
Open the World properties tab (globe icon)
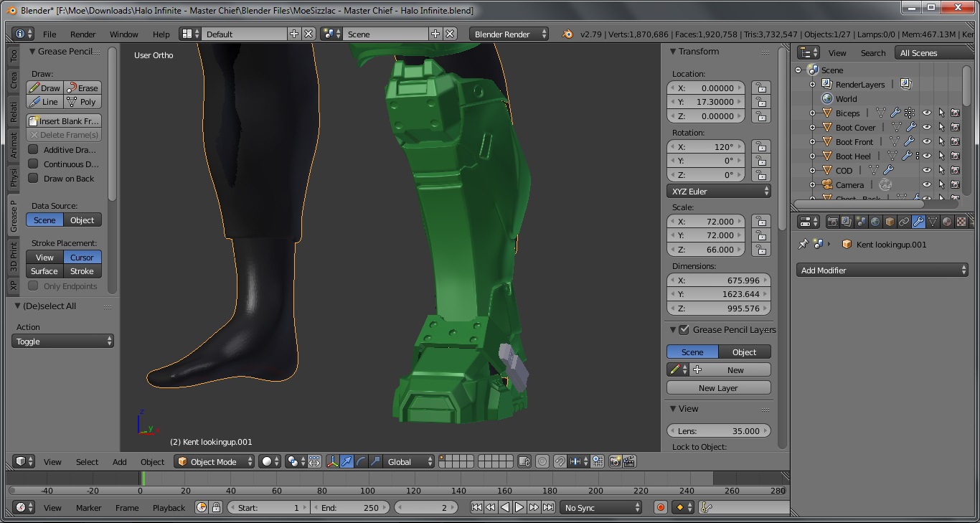coord(875,222)
